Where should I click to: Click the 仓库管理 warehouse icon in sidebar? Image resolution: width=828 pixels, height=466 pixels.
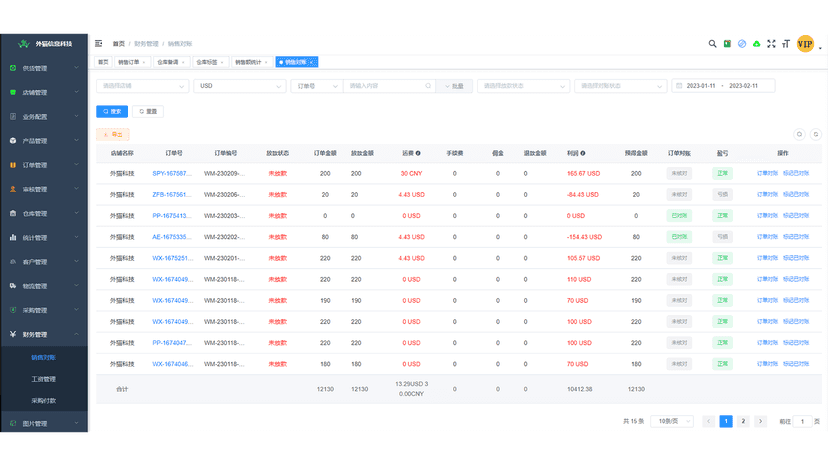(13, 213)
